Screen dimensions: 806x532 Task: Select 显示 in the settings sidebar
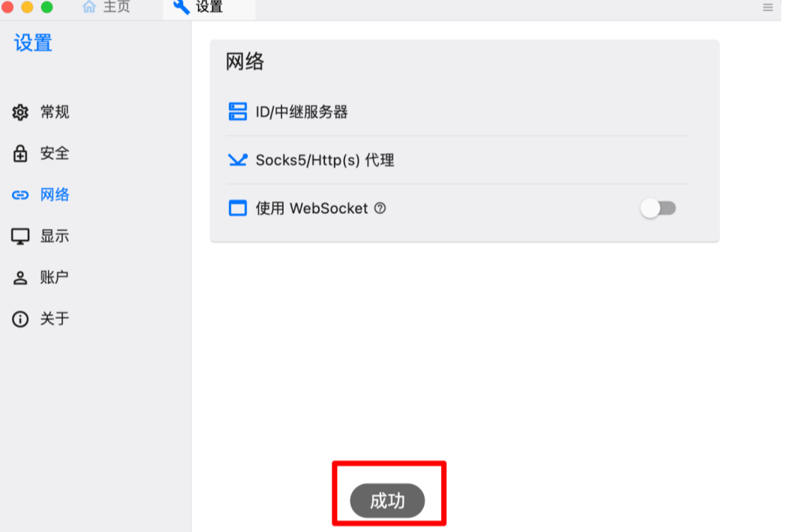pos(55,236)
